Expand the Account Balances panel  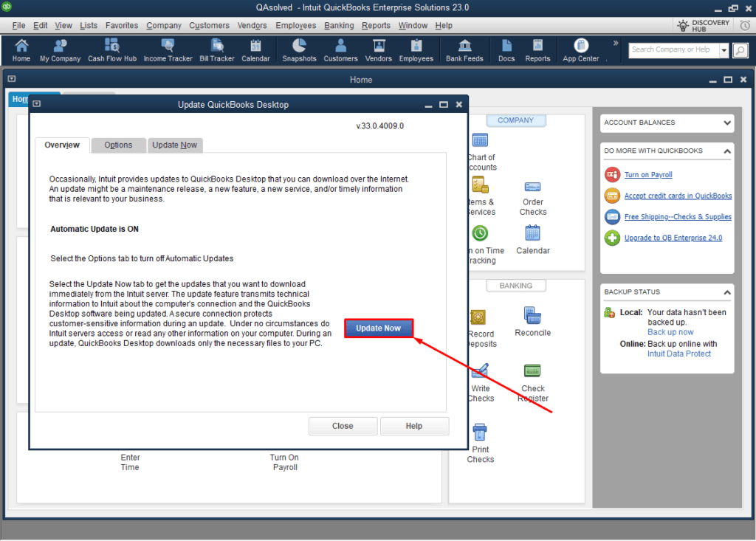[x=726, y=123]
